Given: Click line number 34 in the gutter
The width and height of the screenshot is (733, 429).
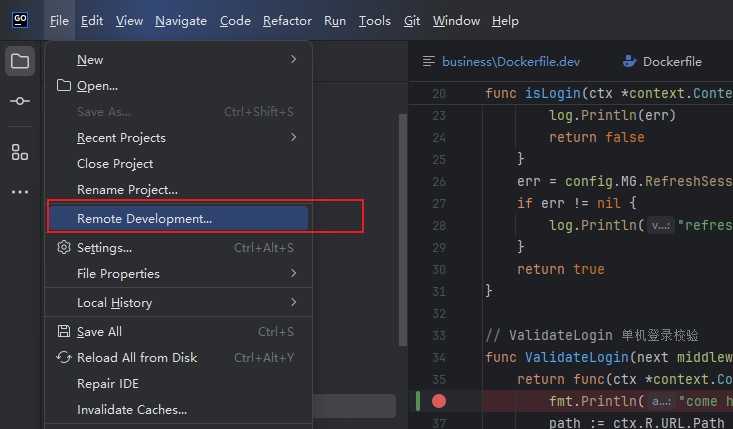Looking at the screenshot, I should tap(438, 357).
